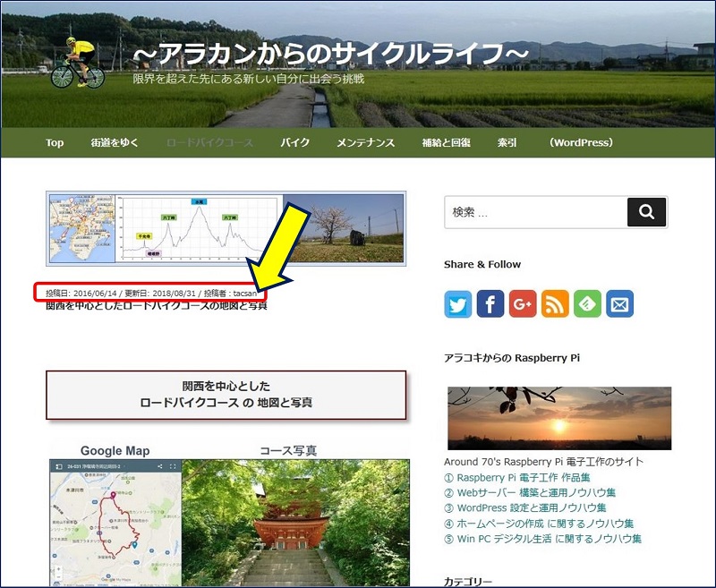Open the Facebook share icon
Viewport: 716px width, 588px height.
click(490, 304)
